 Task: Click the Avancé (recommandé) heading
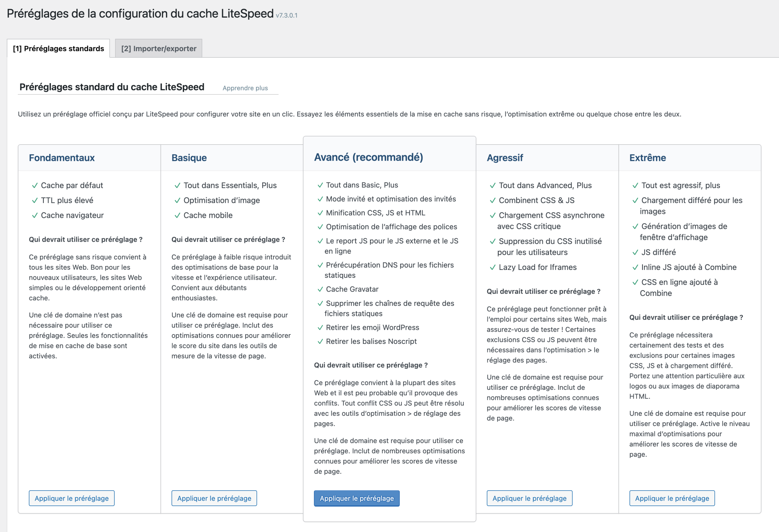(369, 157)
